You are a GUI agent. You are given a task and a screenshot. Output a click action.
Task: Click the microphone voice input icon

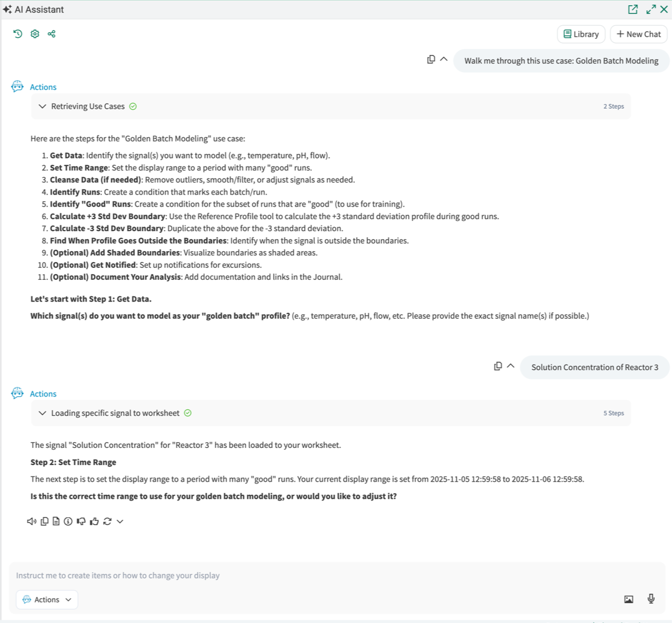click(651, 599)
